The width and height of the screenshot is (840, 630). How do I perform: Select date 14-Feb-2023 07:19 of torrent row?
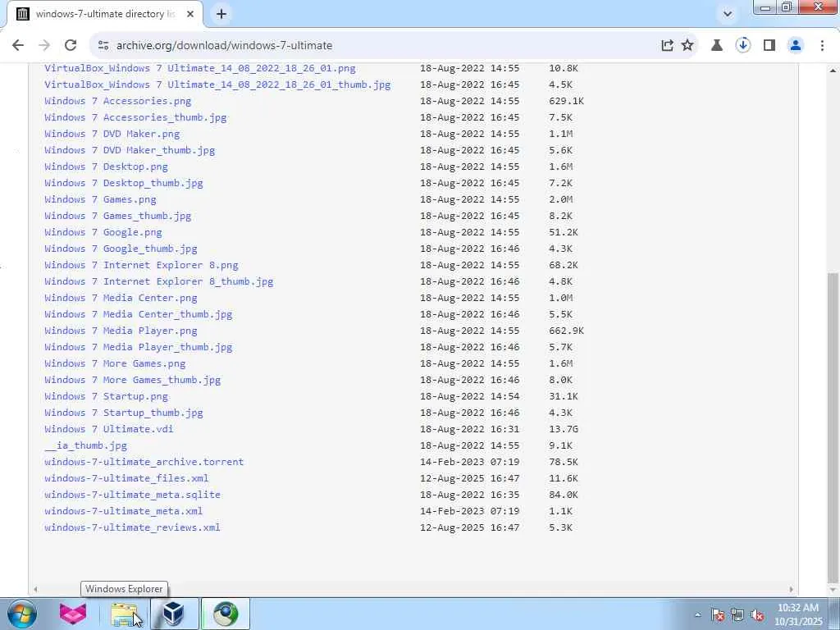(470, 462)
